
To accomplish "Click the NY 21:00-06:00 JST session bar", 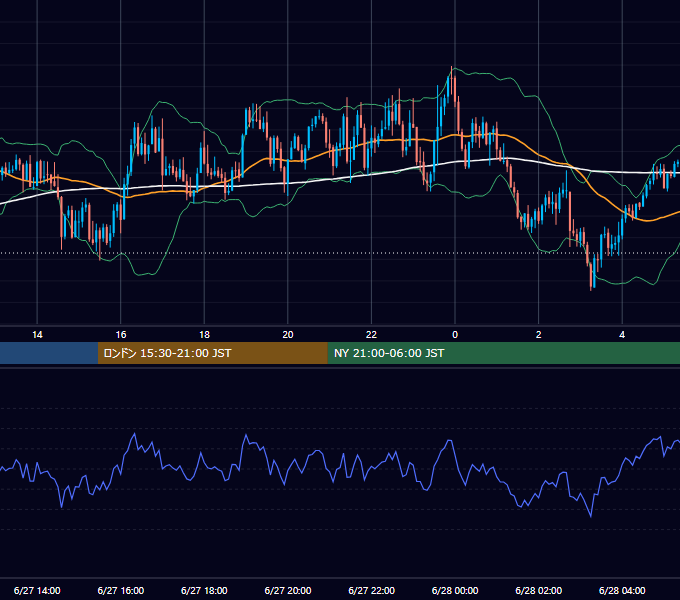I will [503, 353].
